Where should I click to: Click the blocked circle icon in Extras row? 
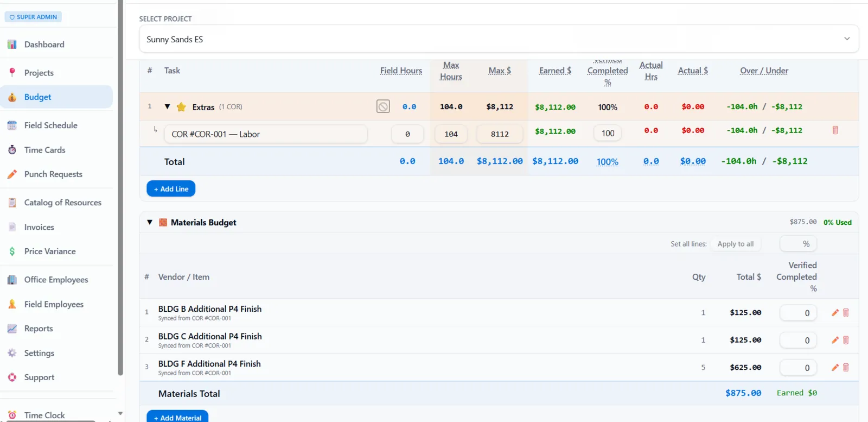383,106
